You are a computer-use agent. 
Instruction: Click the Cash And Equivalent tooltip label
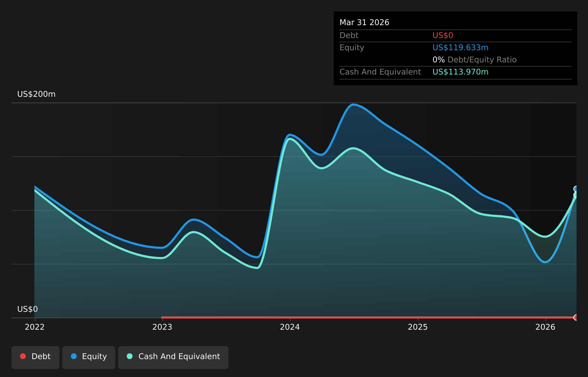pos(380,72)
